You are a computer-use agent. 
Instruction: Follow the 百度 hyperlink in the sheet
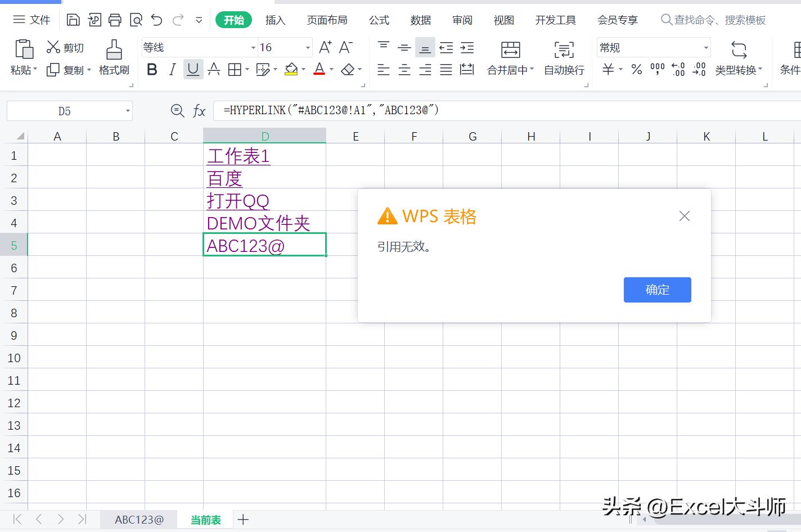pos(224,178)
